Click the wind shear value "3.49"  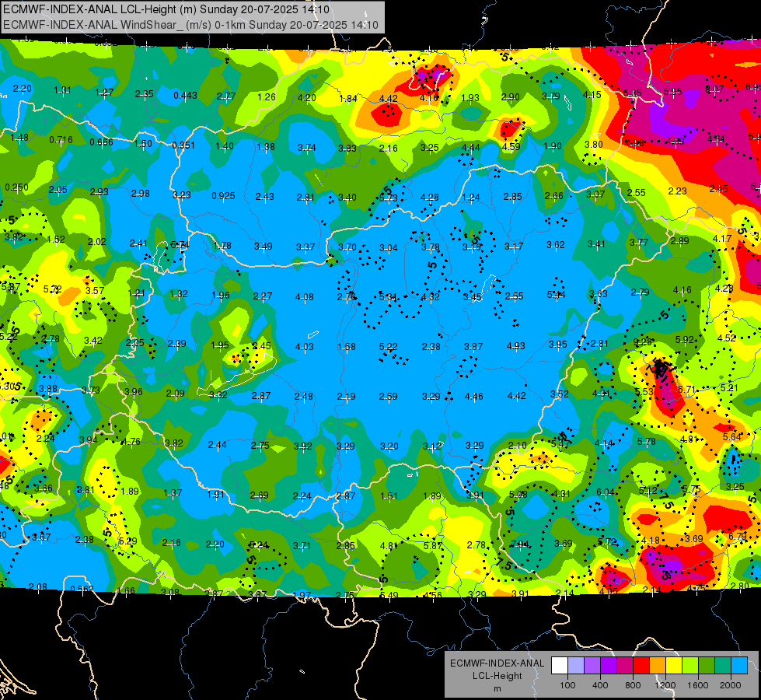pyautogui.click(x=263, y=247)
